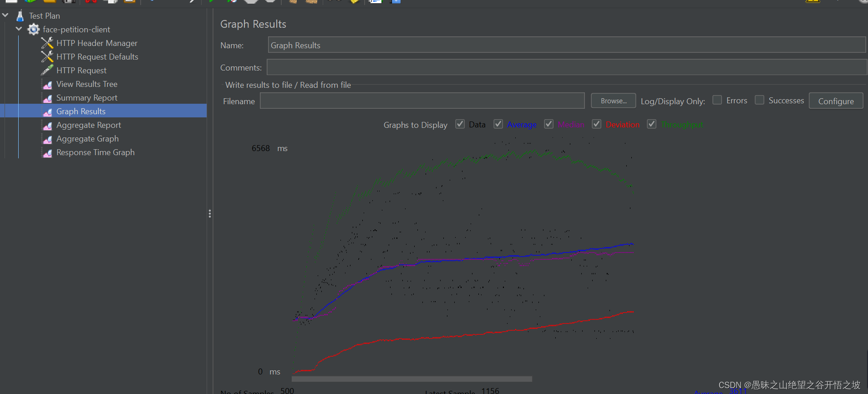Focus the Filename input field
The width and height of the screenshot is (868, 394).
point(422,101)
